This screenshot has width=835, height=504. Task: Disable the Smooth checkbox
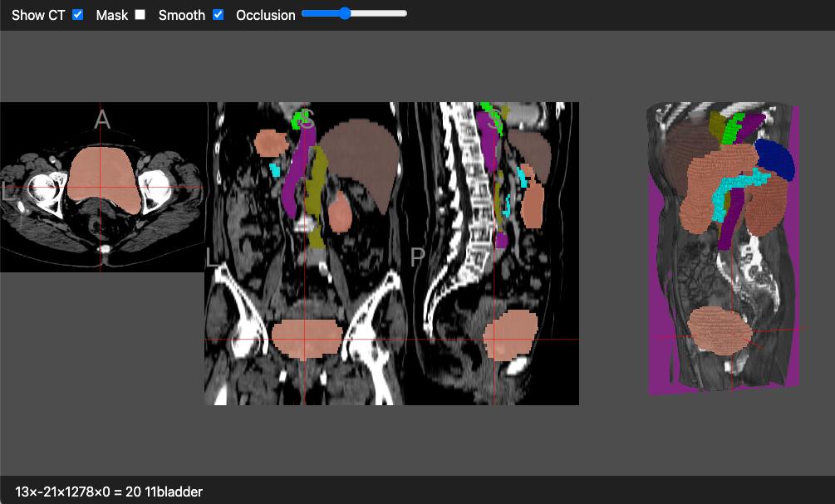click(x=218, y=14)
